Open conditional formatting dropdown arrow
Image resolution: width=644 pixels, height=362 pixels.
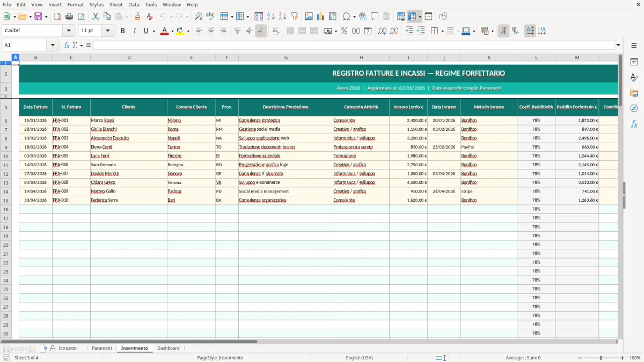pos(492,31)
